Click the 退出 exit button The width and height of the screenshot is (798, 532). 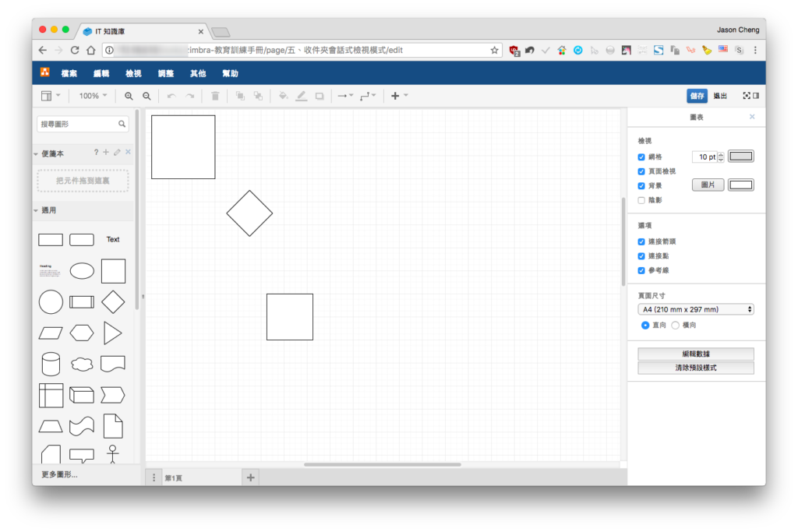tap(720, 96)
